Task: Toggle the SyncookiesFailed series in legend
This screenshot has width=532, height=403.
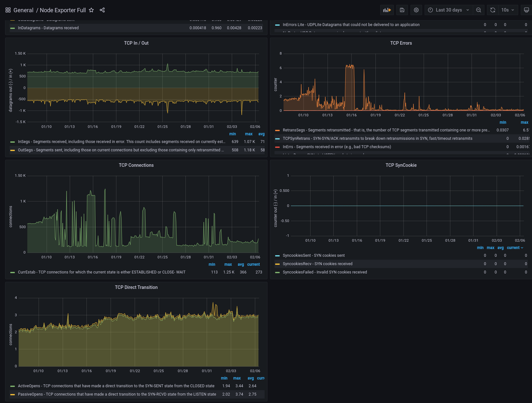Action: pos(325,272)
